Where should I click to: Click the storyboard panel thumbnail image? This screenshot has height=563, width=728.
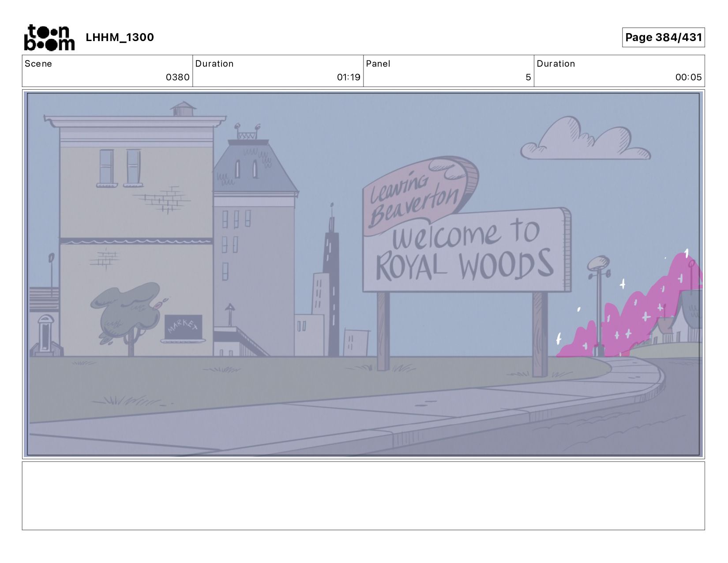click(364, 274)
